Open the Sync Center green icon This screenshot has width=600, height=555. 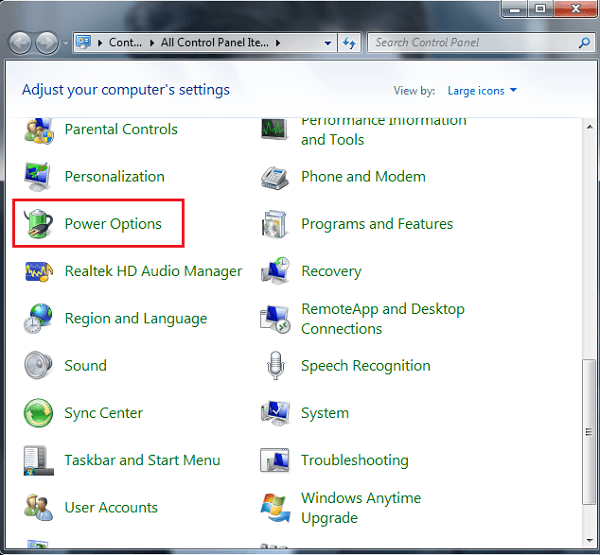pyautogui.click(x=38, y=413)
